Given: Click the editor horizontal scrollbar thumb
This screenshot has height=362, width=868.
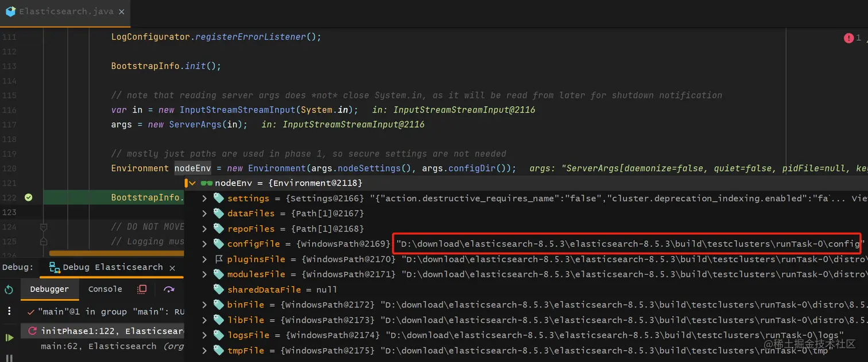Looking at the screenshot, I should tap(117, 253).
